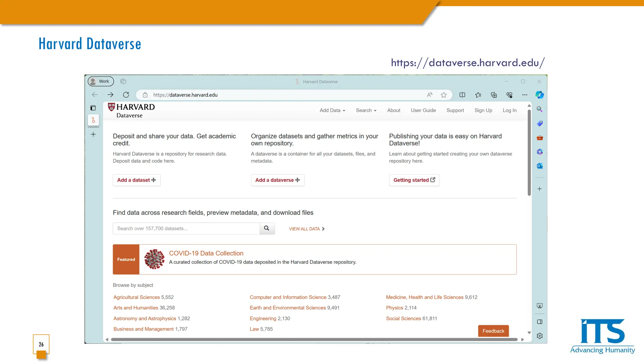644x362 pixels.
Task: Open the split screen icon in toolbar
Action: 462,95
